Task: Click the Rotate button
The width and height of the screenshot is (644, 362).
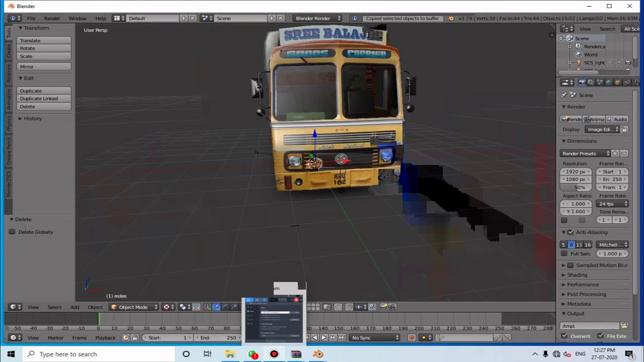Action: (44, 48)
